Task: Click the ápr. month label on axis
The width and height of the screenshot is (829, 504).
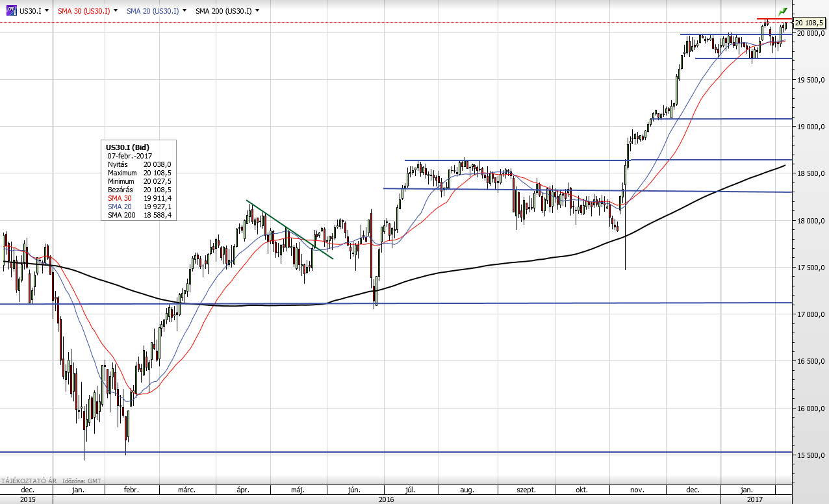Action: 242,490
